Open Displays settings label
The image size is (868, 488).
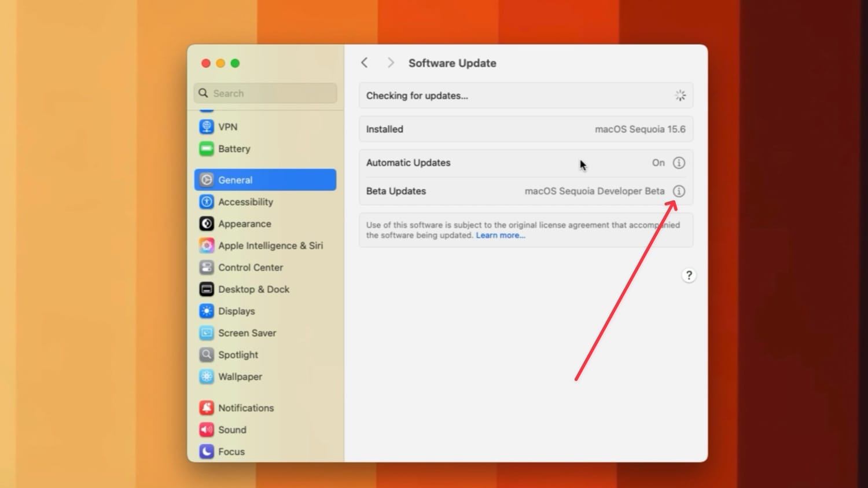(237, 311)
